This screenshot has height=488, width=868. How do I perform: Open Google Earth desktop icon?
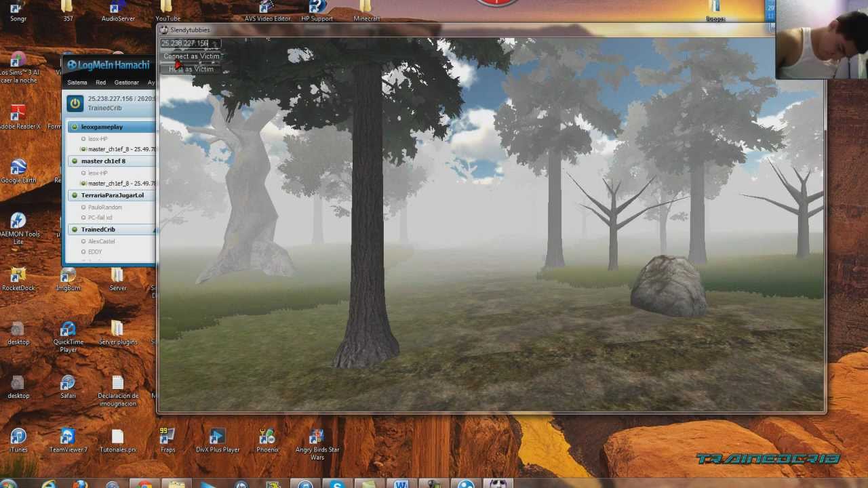pyautogui.click(x=18, y=171)
